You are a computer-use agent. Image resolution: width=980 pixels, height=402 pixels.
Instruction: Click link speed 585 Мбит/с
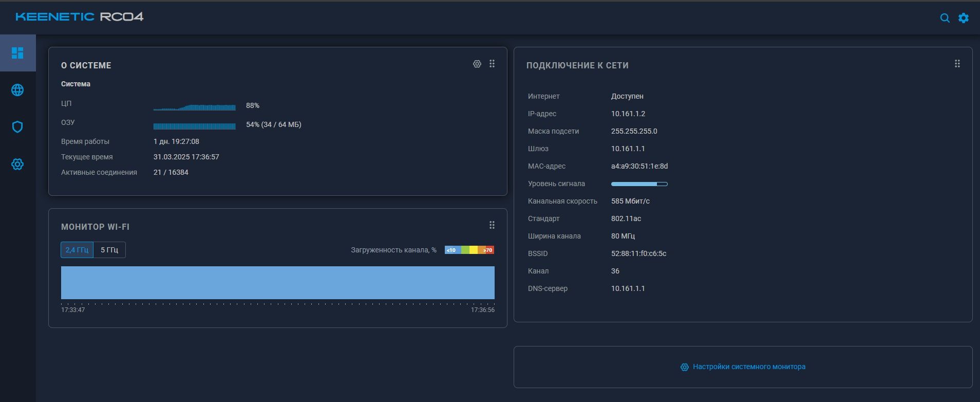[x=630, y=201]
